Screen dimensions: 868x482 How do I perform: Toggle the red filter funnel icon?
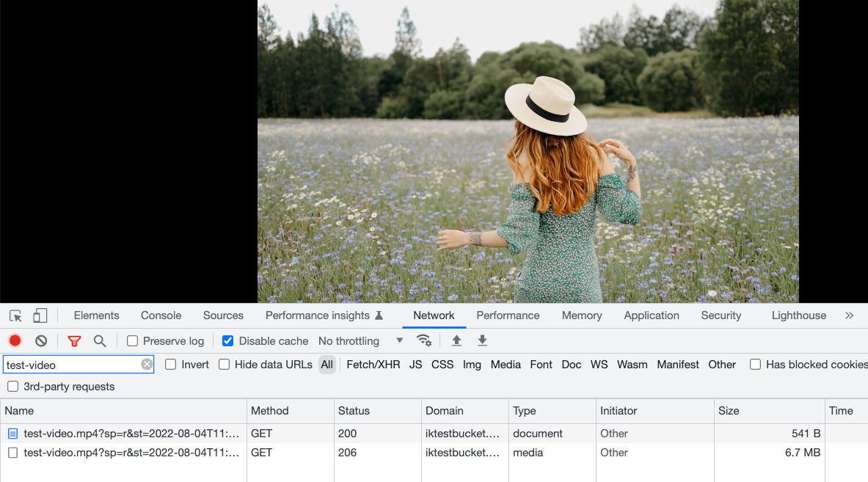pos(74,341)
